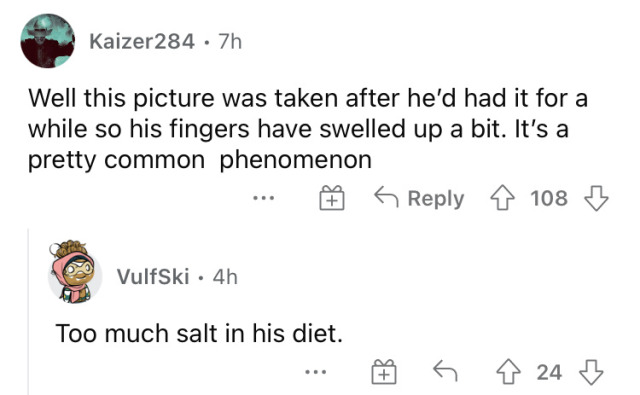Downvote Kaizer284's comment
Screen dimensions: 640x395
click(596, 198)
